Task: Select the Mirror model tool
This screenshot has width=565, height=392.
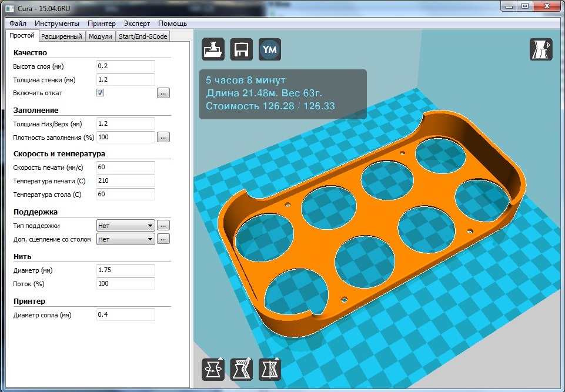Action: [x=269, y=369]
